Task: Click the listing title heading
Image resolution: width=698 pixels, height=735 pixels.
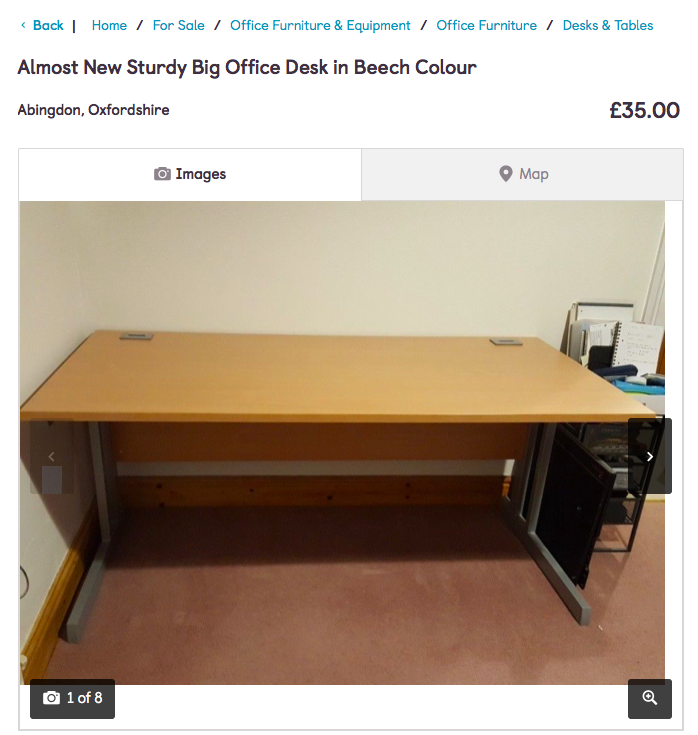Action: 247,68
